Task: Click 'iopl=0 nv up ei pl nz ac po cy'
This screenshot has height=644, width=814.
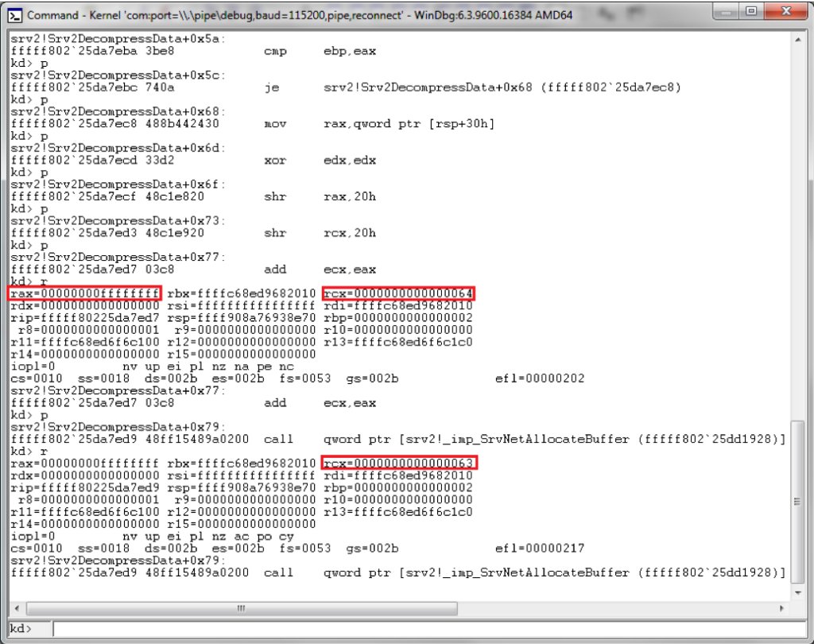Action: point(152,536)
